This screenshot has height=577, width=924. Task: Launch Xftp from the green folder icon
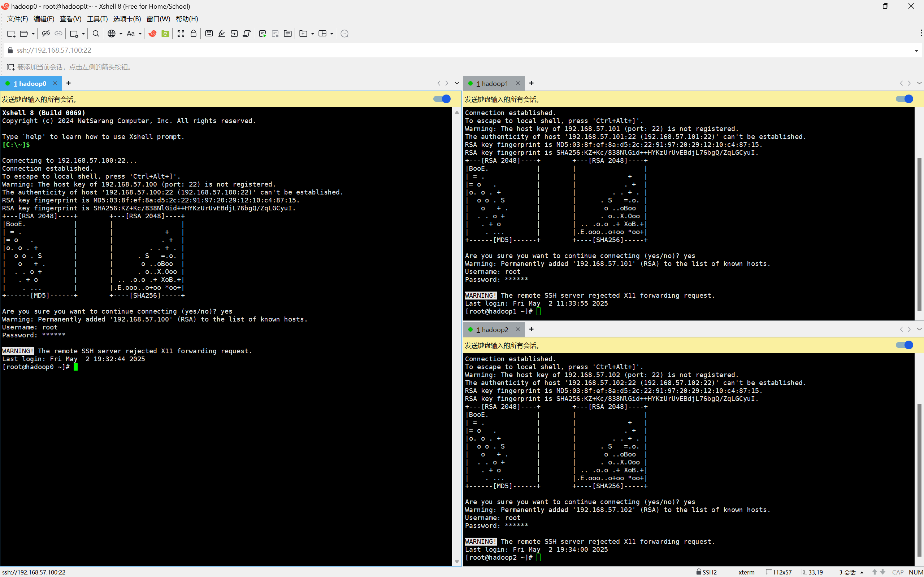[x=165, y=34]
